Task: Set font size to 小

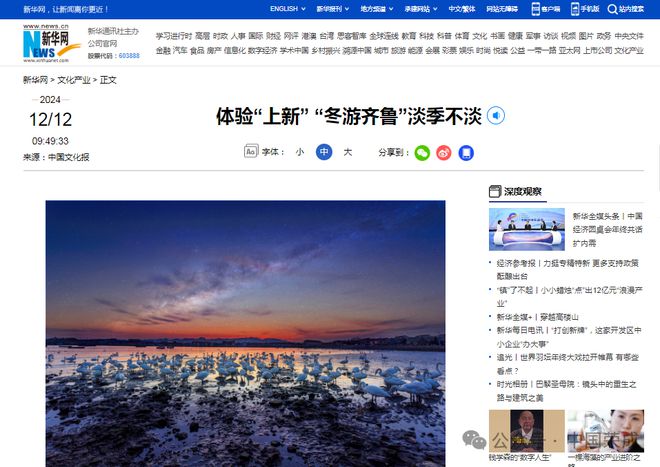Action: point(300,152)
